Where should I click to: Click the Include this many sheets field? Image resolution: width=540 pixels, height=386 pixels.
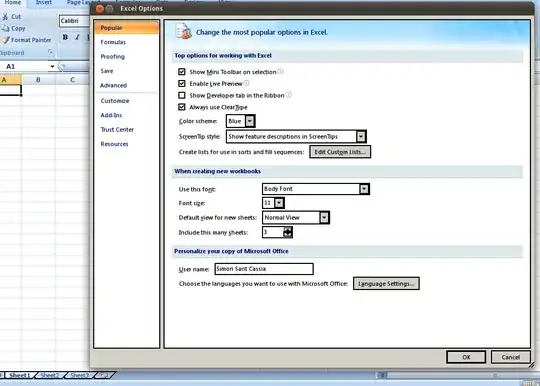tap(273, 232)
